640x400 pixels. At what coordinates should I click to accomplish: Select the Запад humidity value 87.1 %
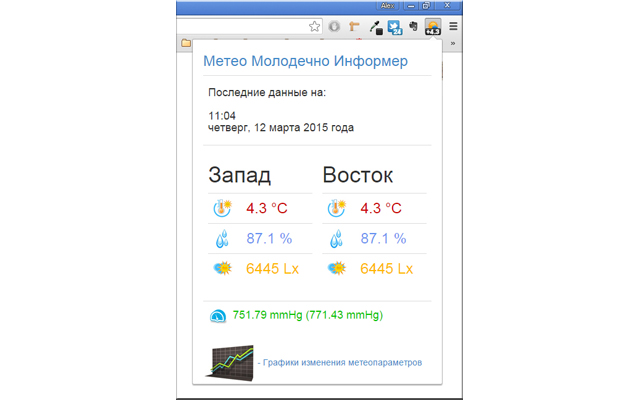[269, 238]
